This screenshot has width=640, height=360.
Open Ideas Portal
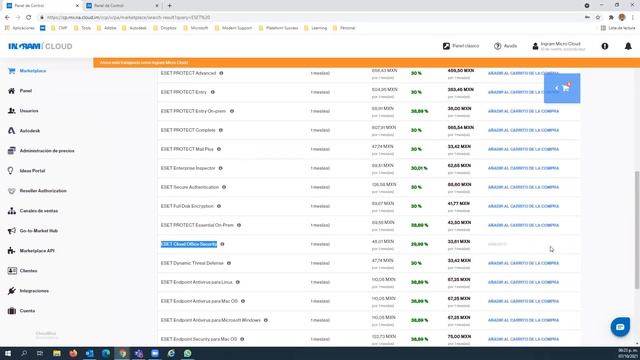pos(26,171)
